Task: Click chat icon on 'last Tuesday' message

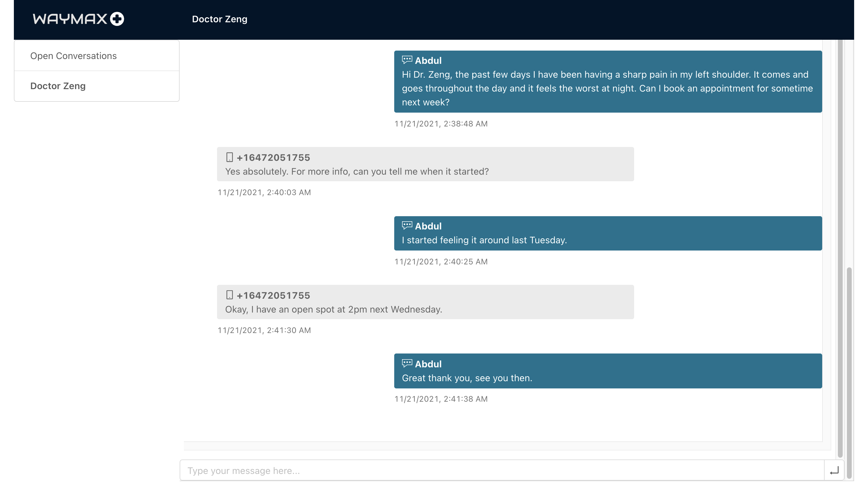Action: point(407,226)
